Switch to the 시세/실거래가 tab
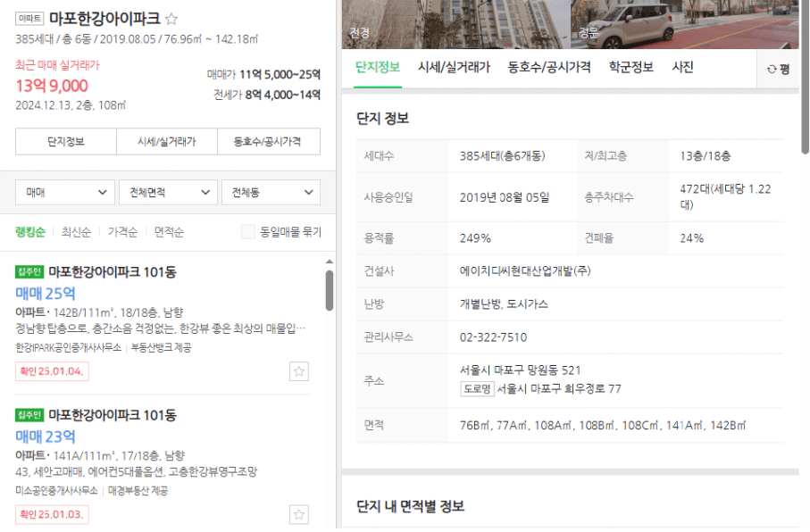810x532 pixels. 454,67
